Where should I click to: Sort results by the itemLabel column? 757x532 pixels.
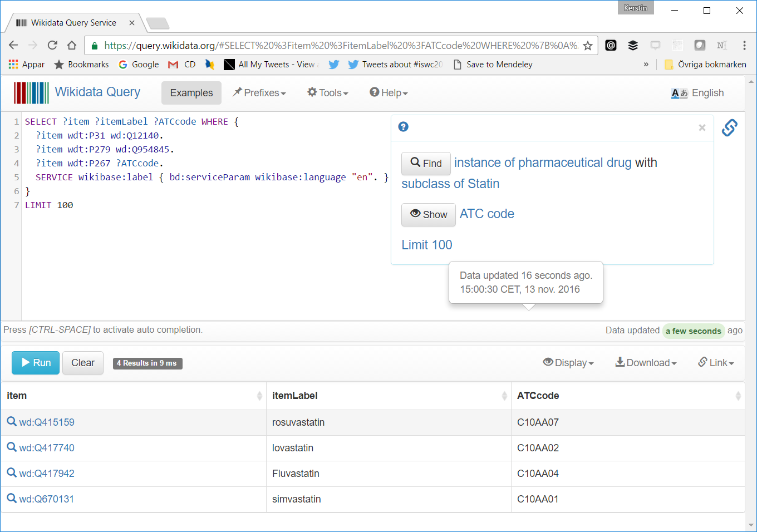[x=504, y=396]
